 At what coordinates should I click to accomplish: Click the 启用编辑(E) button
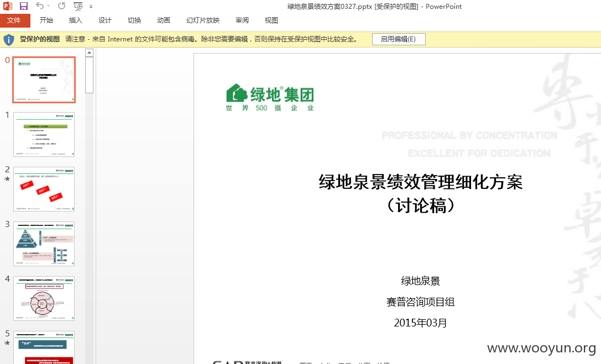(x=399, y=39)
